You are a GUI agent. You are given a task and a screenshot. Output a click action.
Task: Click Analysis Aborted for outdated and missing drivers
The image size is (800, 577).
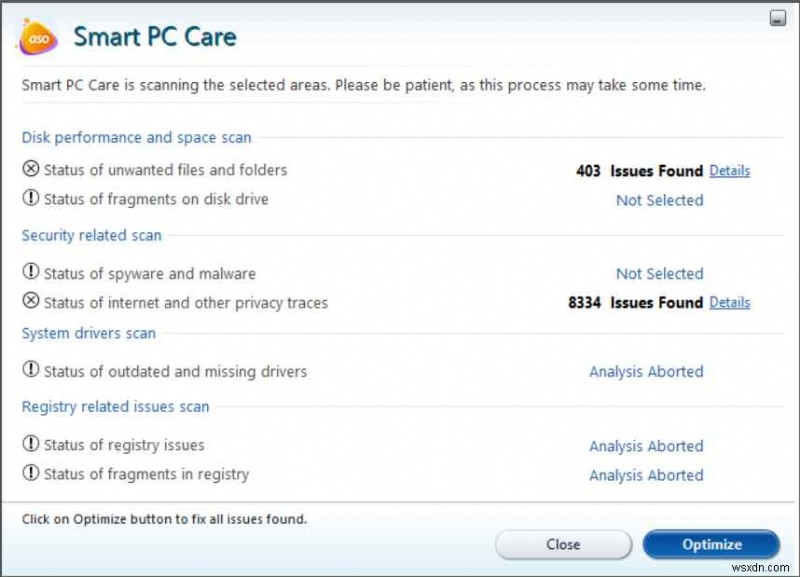pyautogui.click(x=645, y=371)
